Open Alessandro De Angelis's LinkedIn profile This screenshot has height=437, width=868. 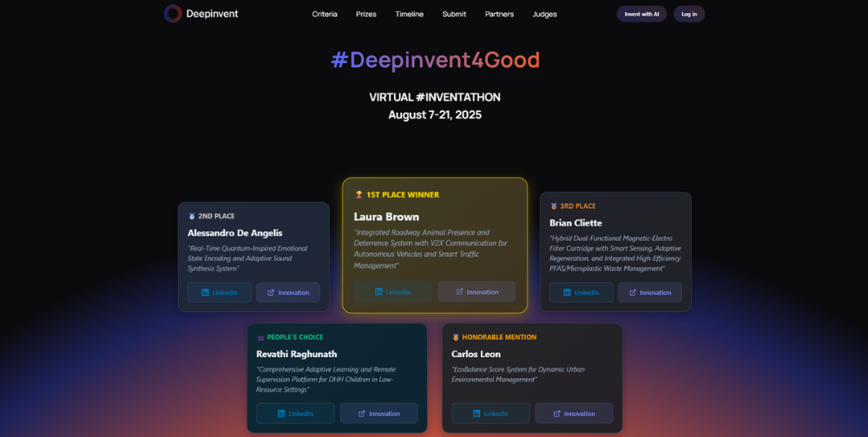(220, 292)
